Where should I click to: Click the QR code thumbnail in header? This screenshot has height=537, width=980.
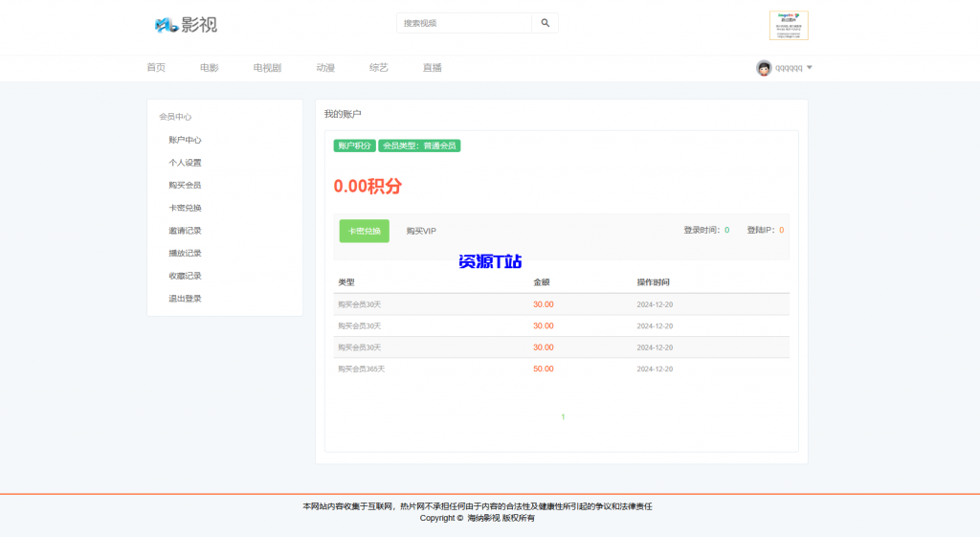click(789, 26)
